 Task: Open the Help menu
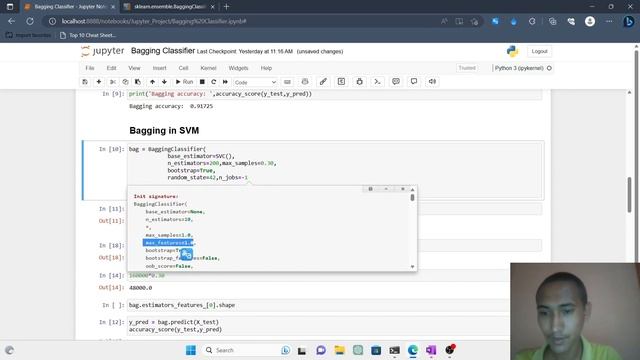[x=266, y=68]
